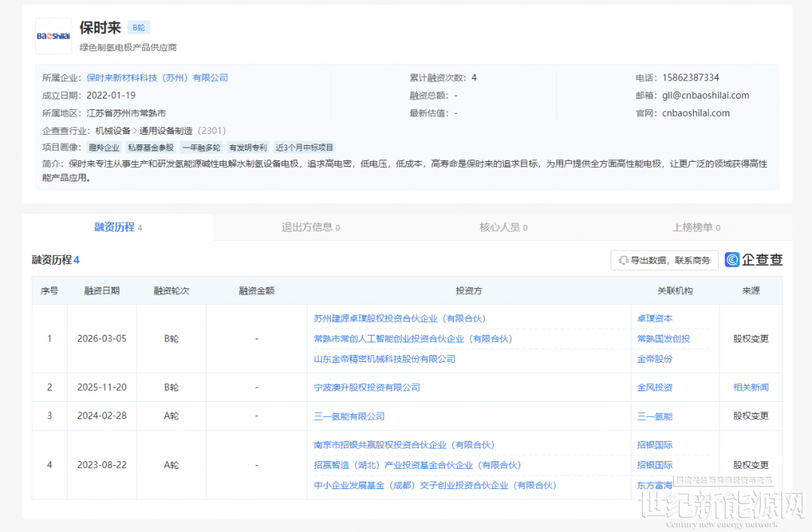Click 导出数据，联系商务 button

click(664, 260)
